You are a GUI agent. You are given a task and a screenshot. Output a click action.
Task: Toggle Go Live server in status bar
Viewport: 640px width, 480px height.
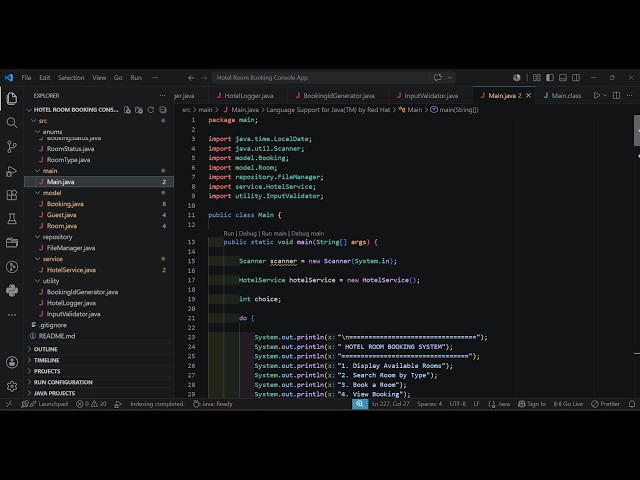(x=568, y=404)
